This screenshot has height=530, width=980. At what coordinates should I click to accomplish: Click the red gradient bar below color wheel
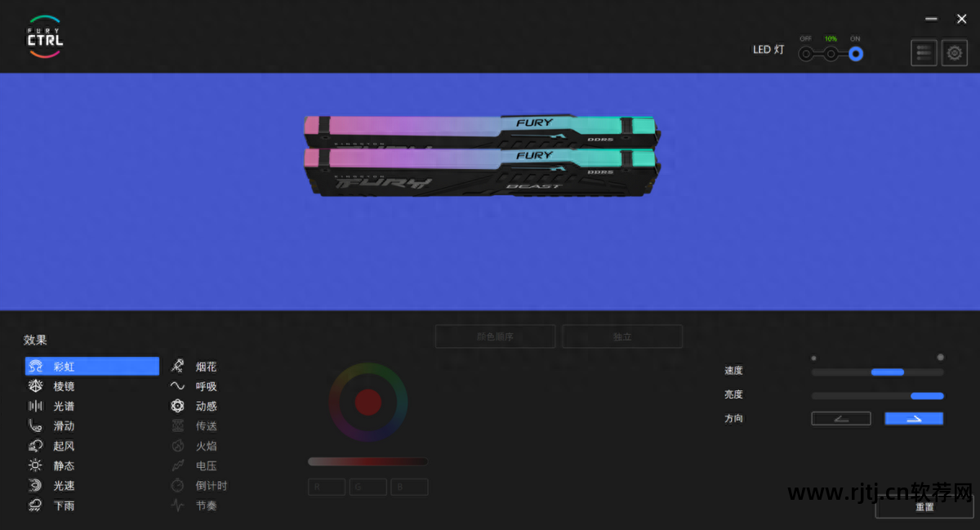pos(367,461)
